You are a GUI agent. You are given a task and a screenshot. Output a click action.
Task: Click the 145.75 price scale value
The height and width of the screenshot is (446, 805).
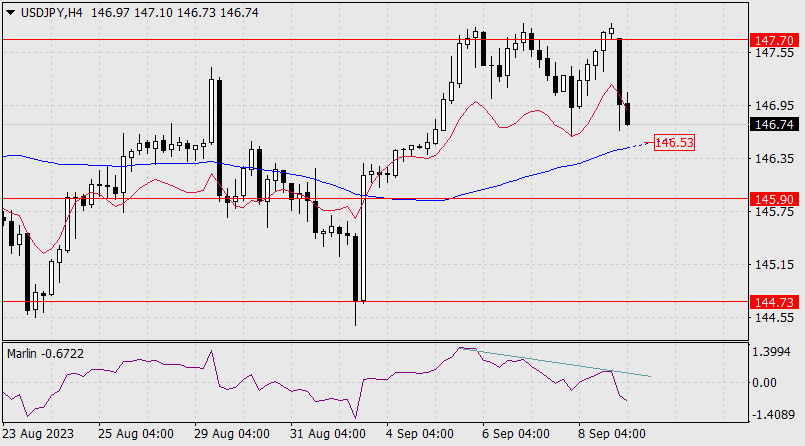[x=774, y=211]
